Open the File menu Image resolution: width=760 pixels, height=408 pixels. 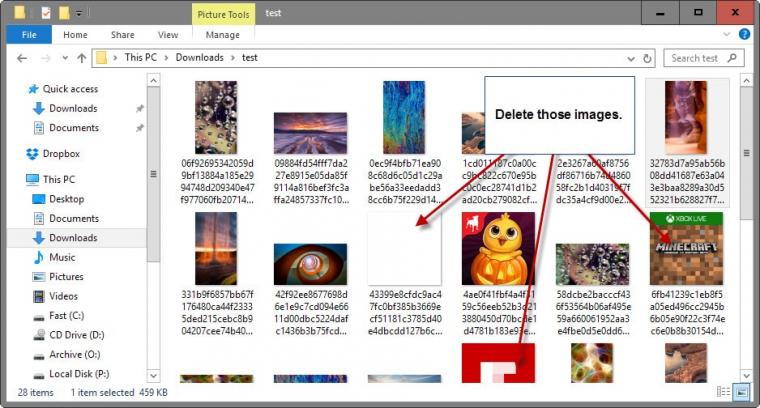[x=29, y=34]
